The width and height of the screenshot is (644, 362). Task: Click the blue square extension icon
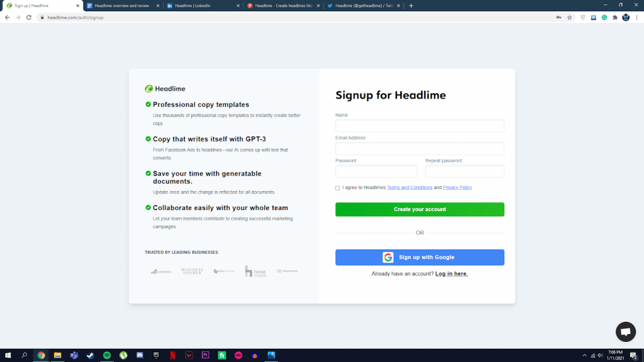[594, 18]
